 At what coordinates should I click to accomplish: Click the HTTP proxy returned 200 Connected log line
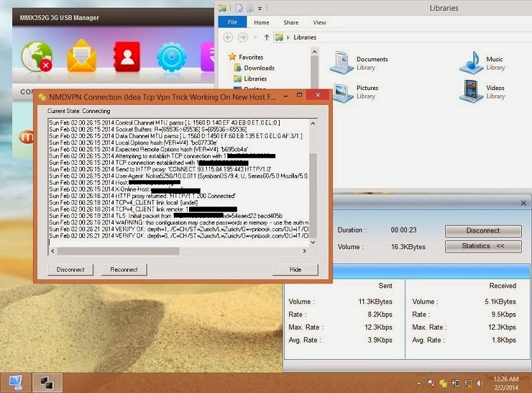coord(142,196)
